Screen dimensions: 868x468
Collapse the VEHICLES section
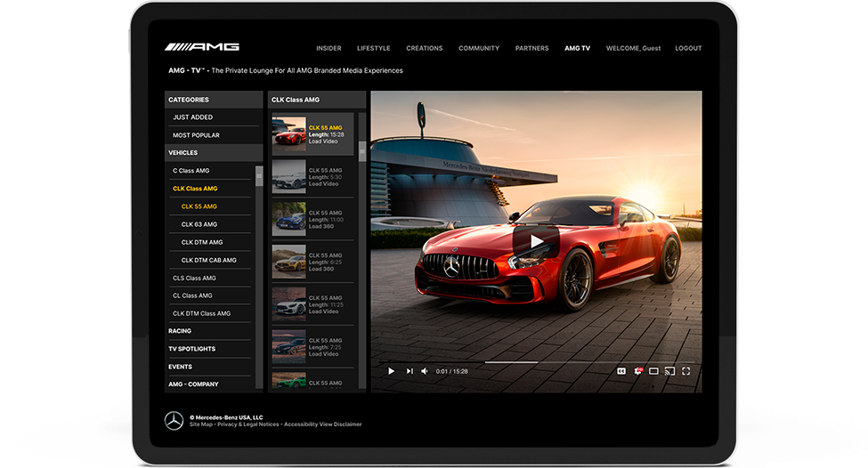point(213,153)
